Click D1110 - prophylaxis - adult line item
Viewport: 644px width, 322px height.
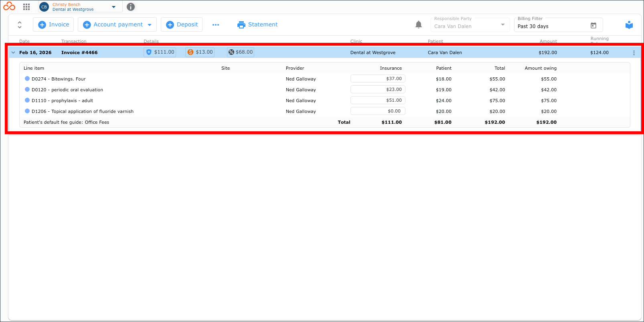coord(62,101)
